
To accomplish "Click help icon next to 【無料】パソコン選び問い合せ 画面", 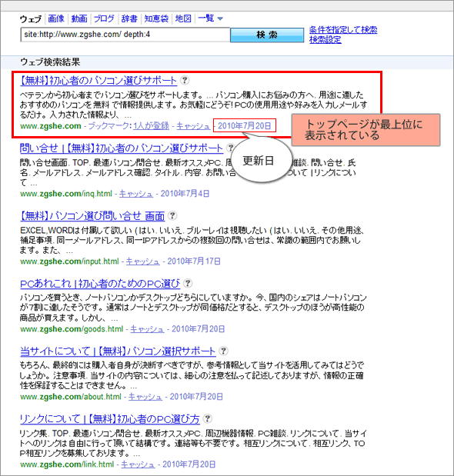I will click(x=172, y=215).
